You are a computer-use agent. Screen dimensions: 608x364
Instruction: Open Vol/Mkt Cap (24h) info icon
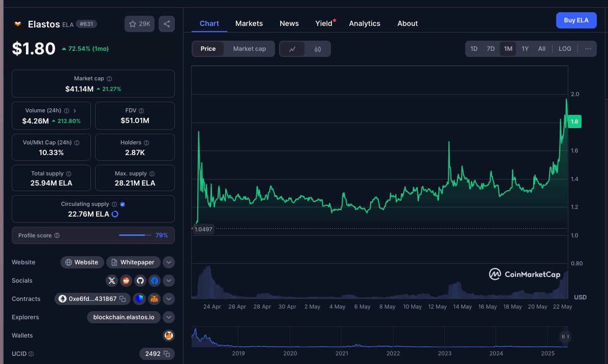point(77,143)
